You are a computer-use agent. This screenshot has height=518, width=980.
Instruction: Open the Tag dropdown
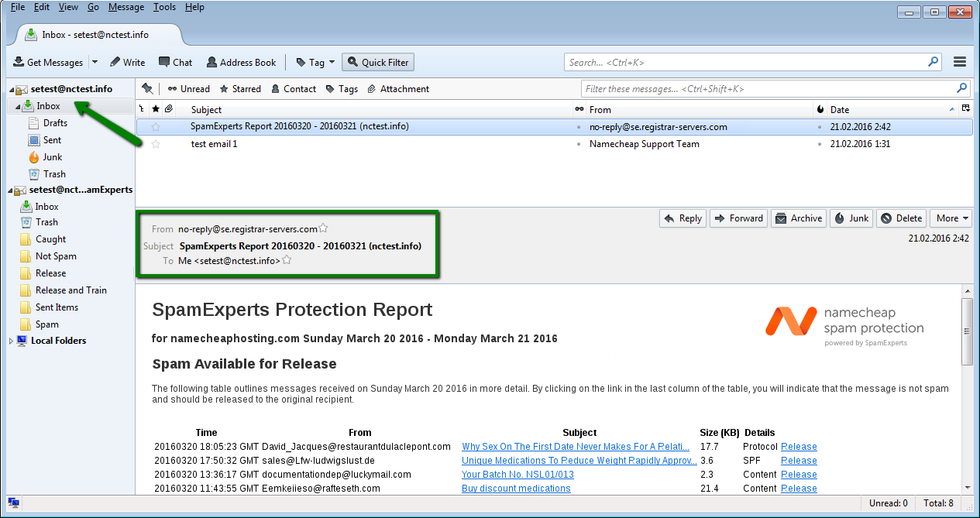[315, 62]
